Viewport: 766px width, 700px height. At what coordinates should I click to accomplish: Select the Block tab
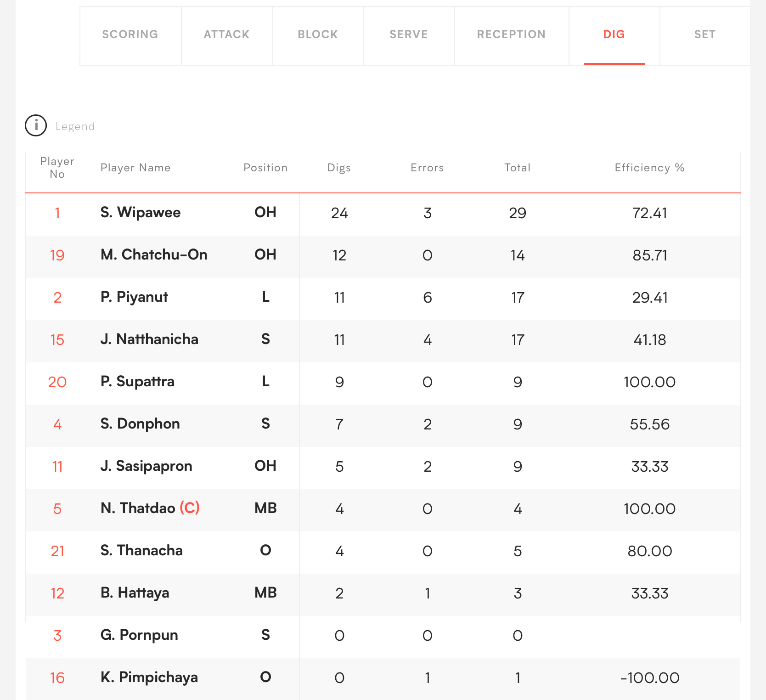(x=318, y=34)
